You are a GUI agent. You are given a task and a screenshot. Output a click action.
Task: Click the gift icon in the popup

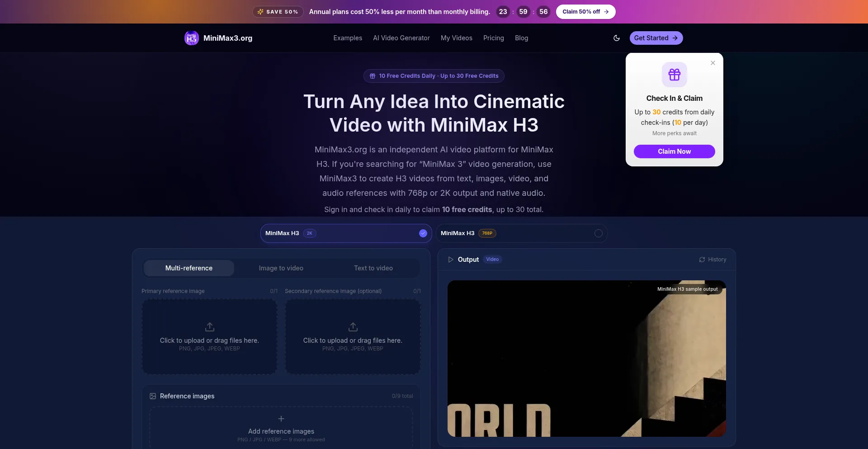tap(675, 74)
